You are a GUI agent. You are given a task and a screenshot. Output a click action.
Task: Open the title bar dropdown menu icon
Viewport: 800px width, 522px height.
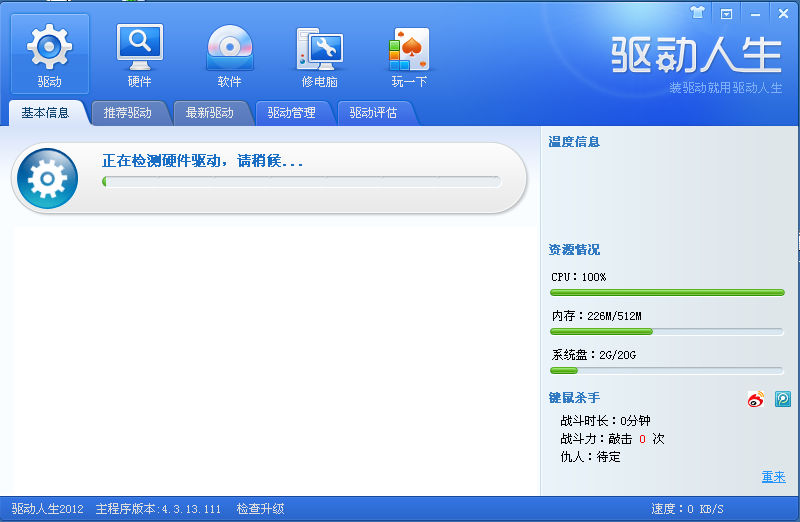[x=727, y=14]
